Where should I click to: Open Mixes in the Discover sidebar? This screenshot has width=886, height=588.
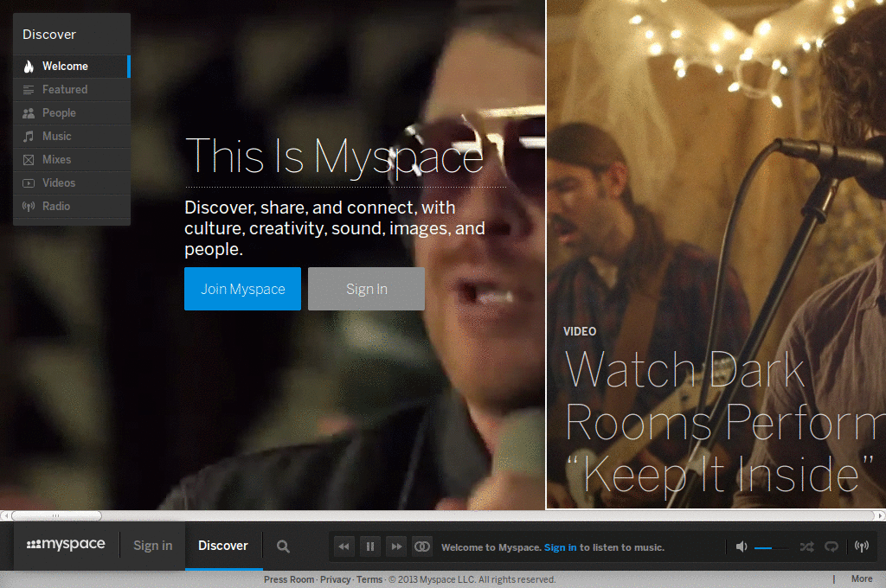coord(72,160)
